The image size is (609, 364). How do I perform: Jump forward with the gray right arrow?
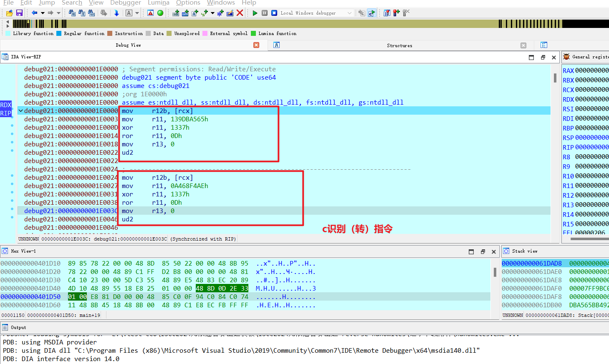[51, 13]
